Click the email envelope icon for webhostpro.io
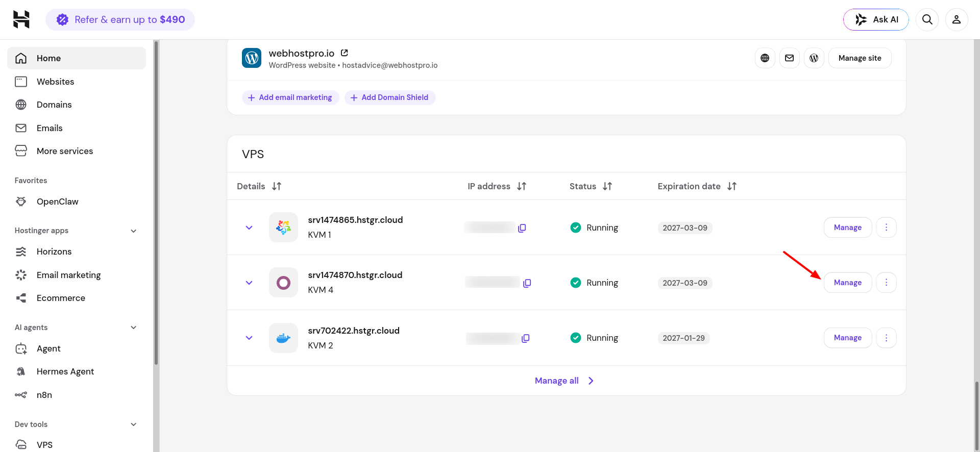Viewport: 980px width, 452px height. 789,58
